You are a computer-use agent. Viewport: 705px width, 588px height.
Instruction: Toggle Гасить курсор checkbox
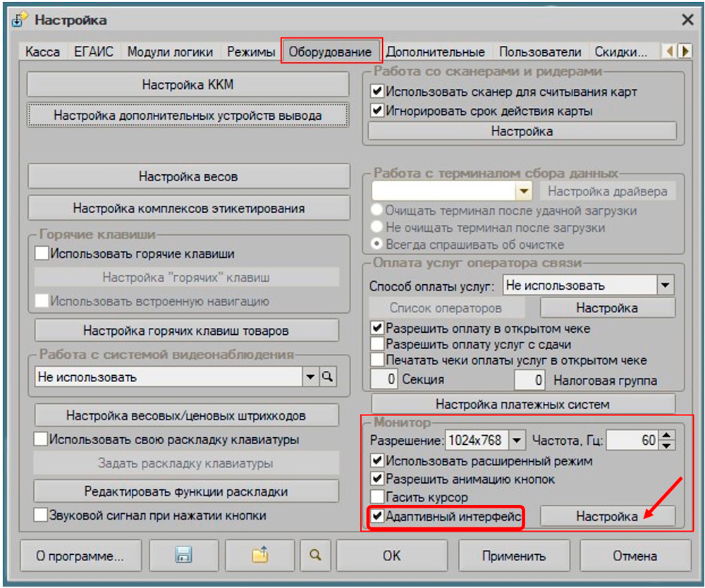tap(377, 498)
